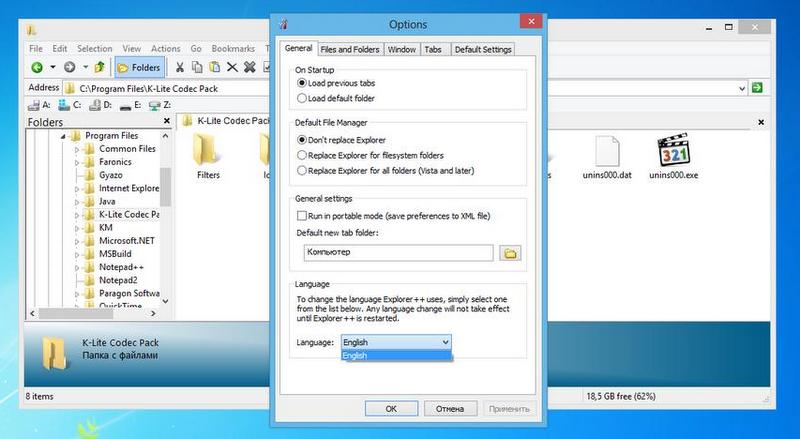Open the Selection menu
Screen dimensions: 800x439
pyautogui.click(x=95, y=48)
